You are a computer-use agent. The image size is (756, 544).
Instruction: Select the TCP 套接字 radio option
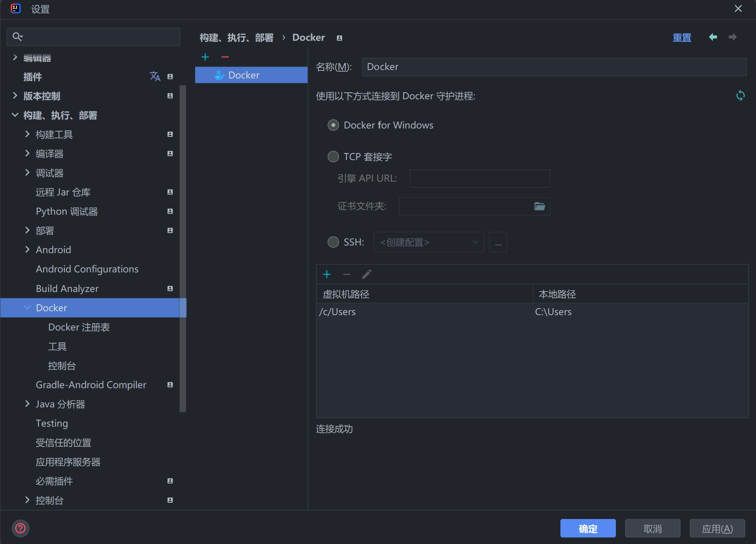click(333, 157)
